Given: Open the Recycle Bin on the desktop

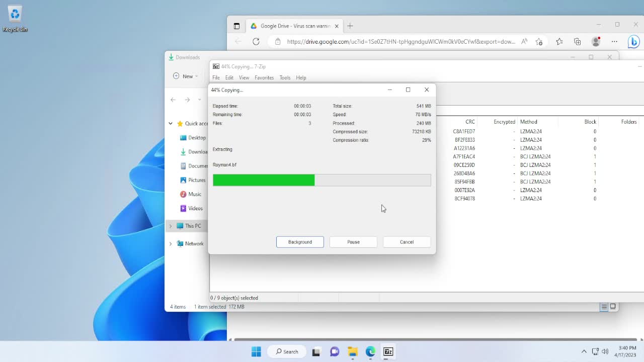Looking at the screenshot, I should pyautogui.click(x=15, y=14).
